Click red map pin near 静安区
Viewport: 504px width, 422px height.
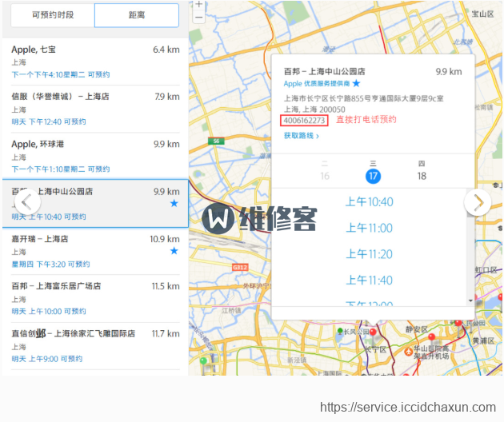point(432,337)
